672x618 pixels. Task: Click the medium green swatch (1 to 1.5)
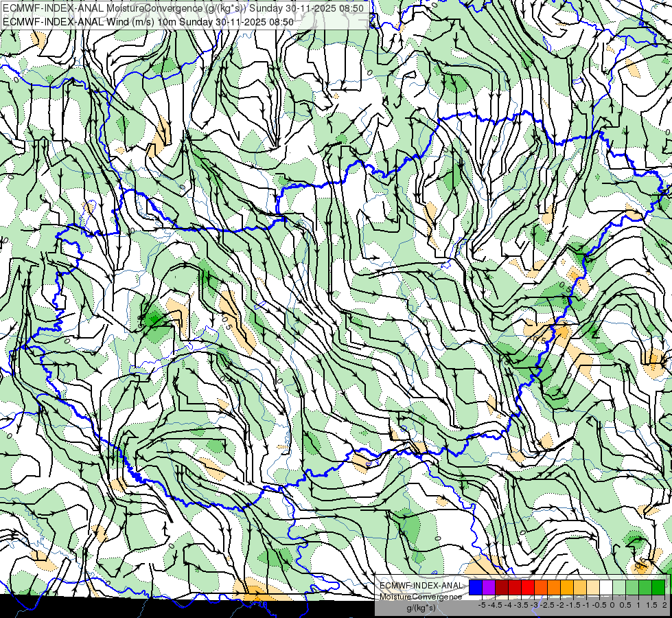tap(645, 588)
